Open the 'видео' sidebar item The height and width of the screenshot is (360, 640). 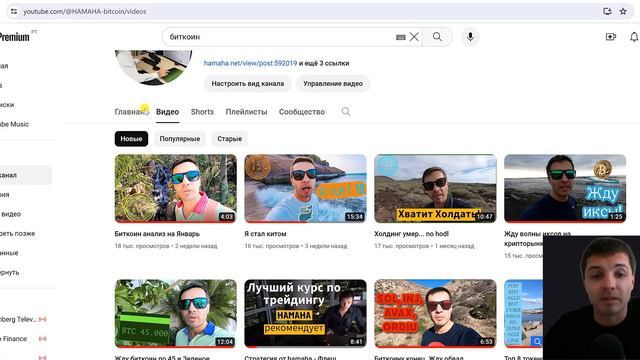click(x=11, y=214)
